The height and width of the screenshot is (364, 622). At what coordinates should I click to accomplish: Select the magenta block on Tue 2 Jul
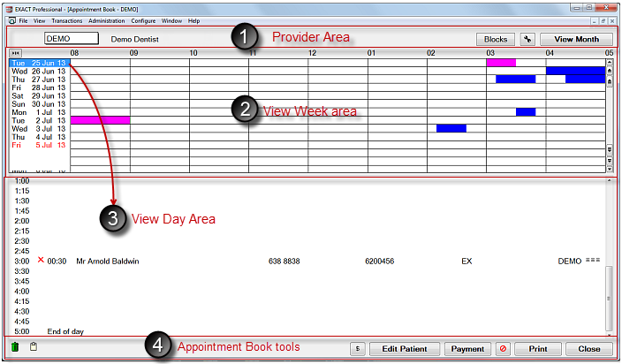pos(100,119)
